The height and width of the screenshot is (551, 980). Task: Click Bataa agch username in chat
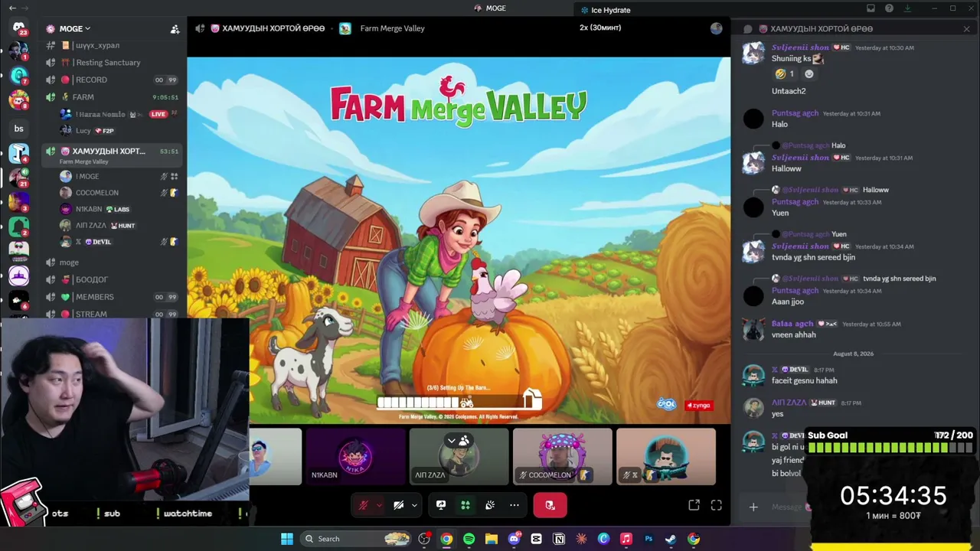point(792,324)
